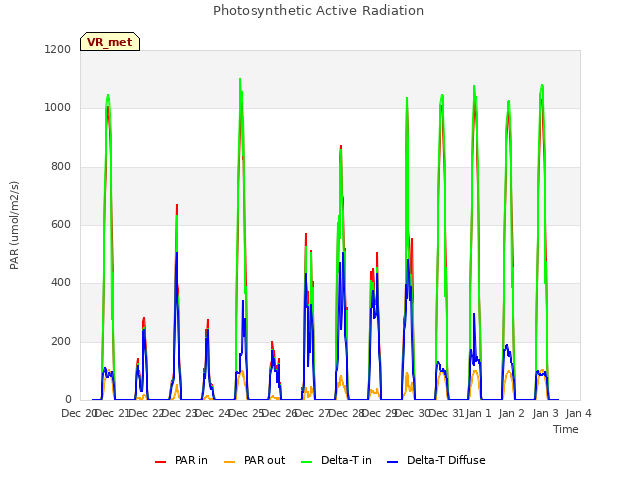Click the Dec 28 x-axis tick label
This screenshot has height=480, width=640.
(347, 413)
